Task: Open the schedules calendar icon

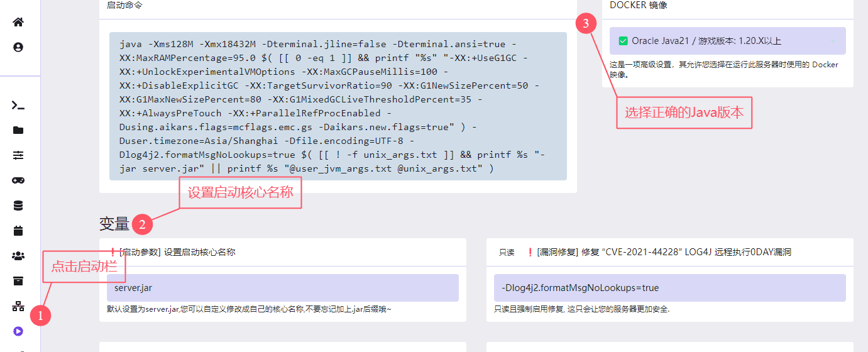Action: tap(18, 231)
